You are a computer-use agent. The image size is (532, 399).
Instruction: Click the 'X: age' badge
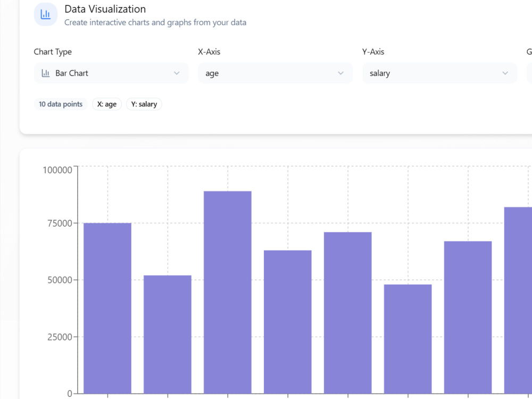(x=107, y=104)
